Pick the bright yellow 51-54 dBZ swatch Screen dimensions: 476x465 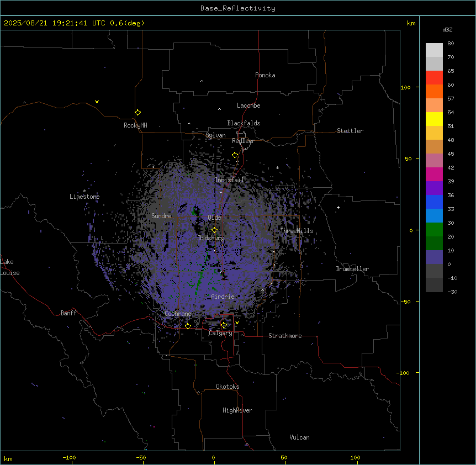click(x=434, y=119)
